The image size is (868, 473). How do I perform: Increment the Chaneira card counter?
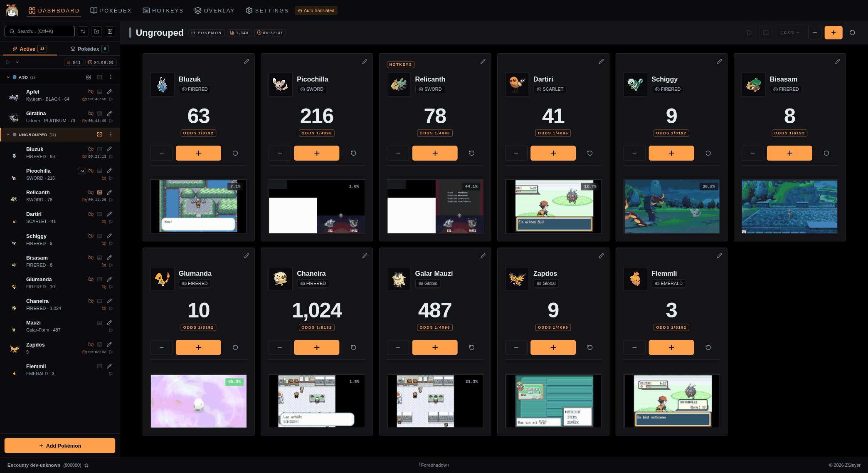(317, 347)
